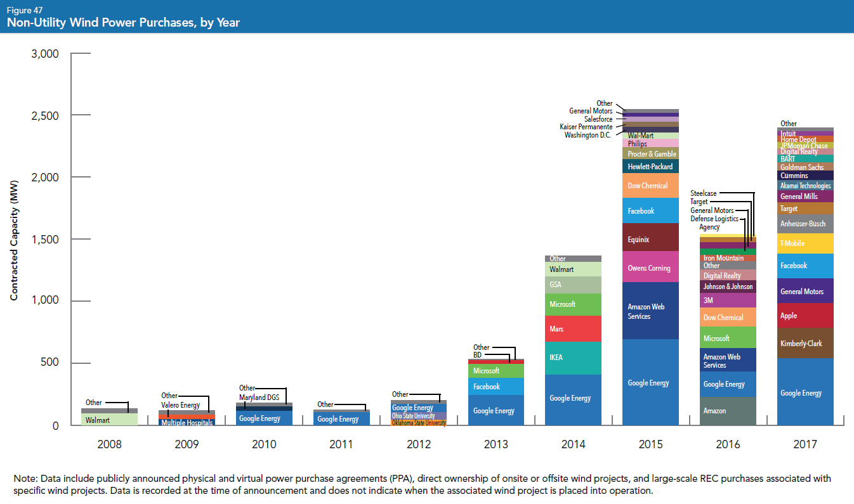Viewport: 854px width, 504px height.
Task: Click the "Contracted Capacity (MW)" axis label
Action: tap(14, 240)
